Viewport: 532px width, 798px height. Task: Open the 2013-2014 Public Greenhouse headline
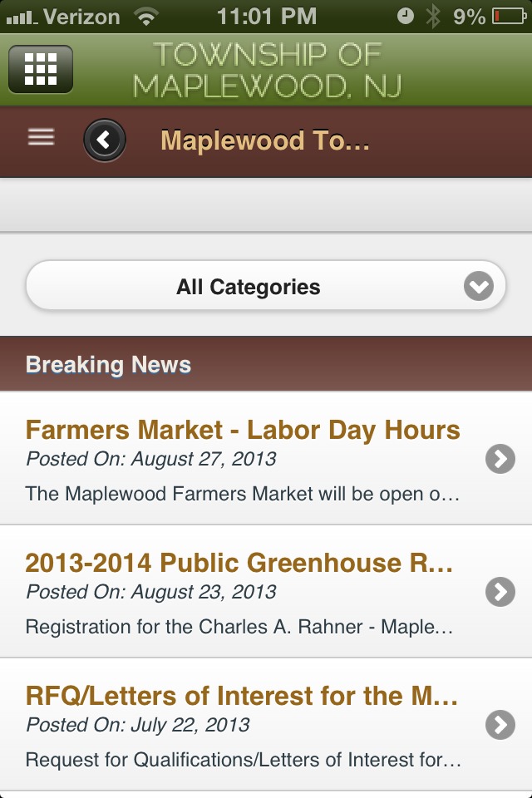pyautogui.click(x=239, y=563)
